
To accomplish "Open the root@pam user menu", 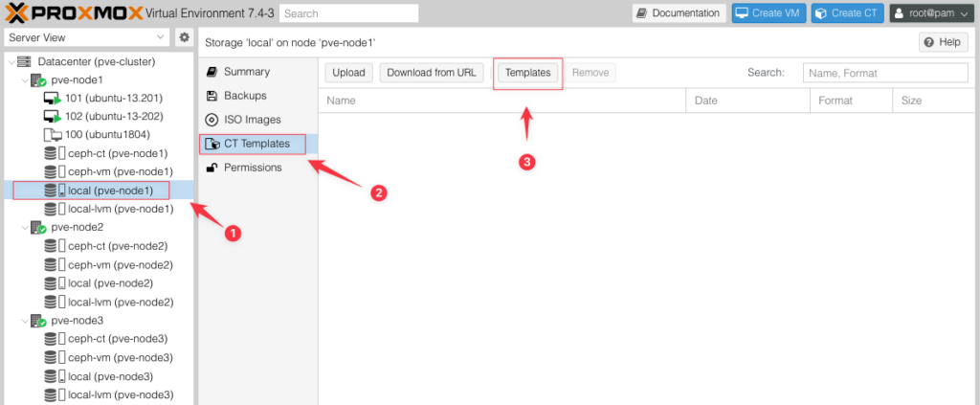I will (x=930, y=13).
